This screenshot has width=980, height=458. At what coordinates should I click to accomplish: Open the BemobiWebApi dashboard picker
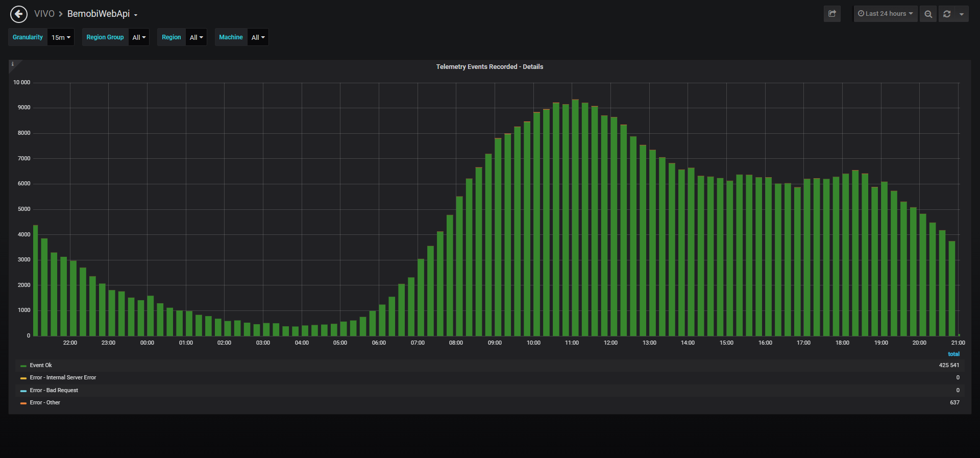pyautogui.click(x=102, y=14)
